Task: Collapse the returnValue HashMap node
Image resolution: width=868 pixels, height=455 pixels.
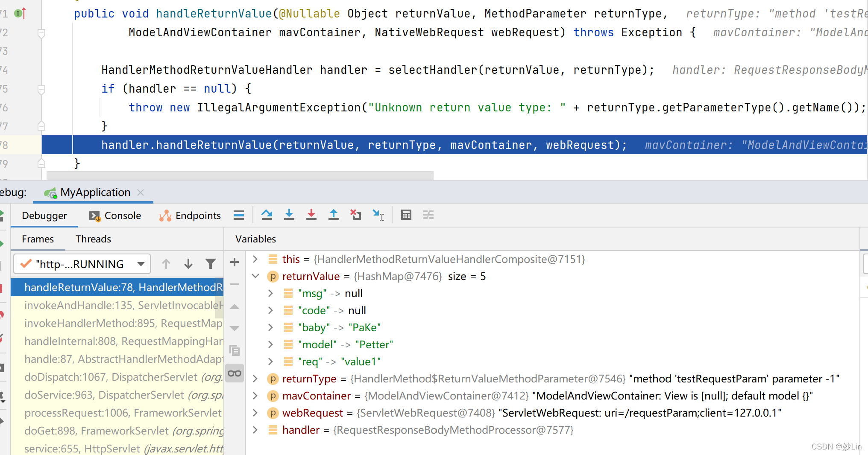Action: (255, 276)
